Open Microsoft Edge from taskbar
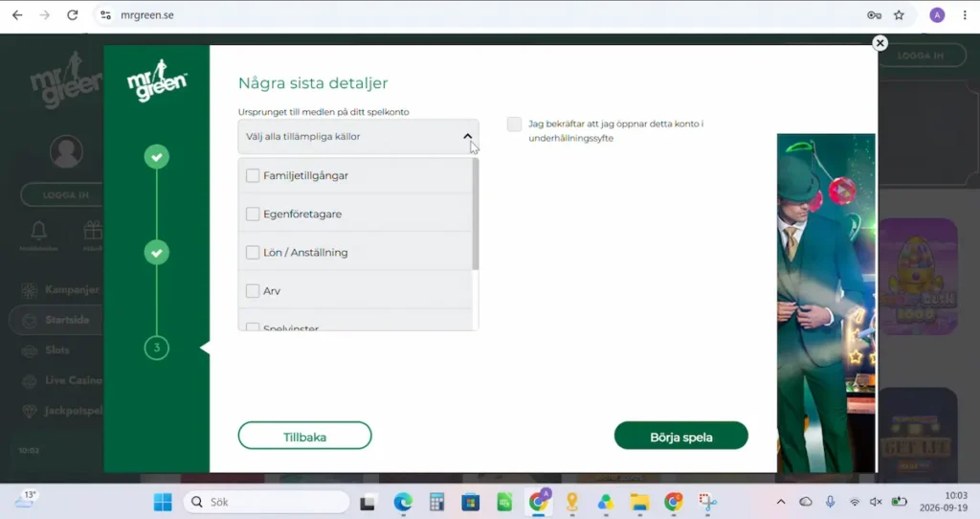980x519 pixels. pyautogui.click(x=403, y=502)
